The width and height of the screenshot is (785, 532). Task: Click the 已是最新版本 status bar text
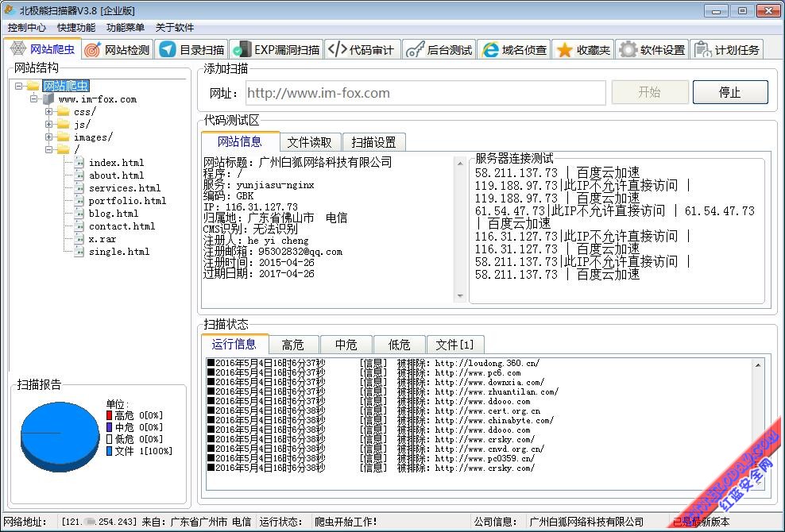(702, 522)
